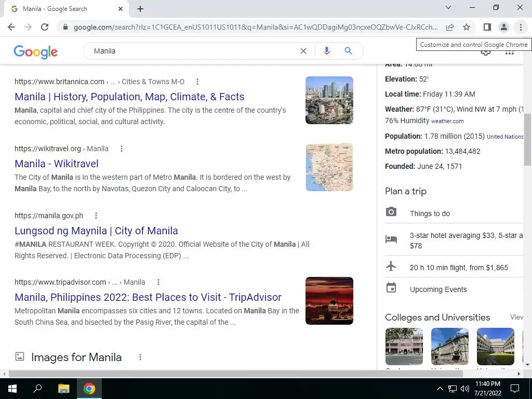The width and height of the screenshot is (532, 399).
Task: Click the bed icon for hotels
Action: (x=391, y=239)
